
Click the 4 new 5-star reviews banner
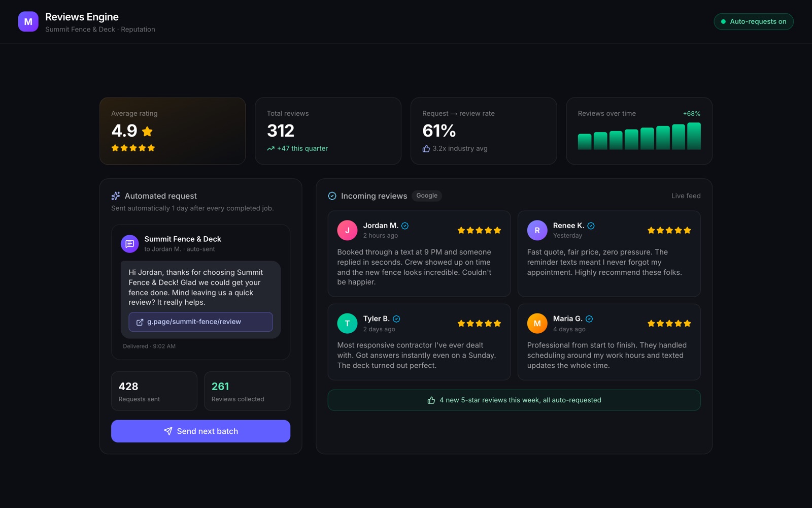(514, 400)
